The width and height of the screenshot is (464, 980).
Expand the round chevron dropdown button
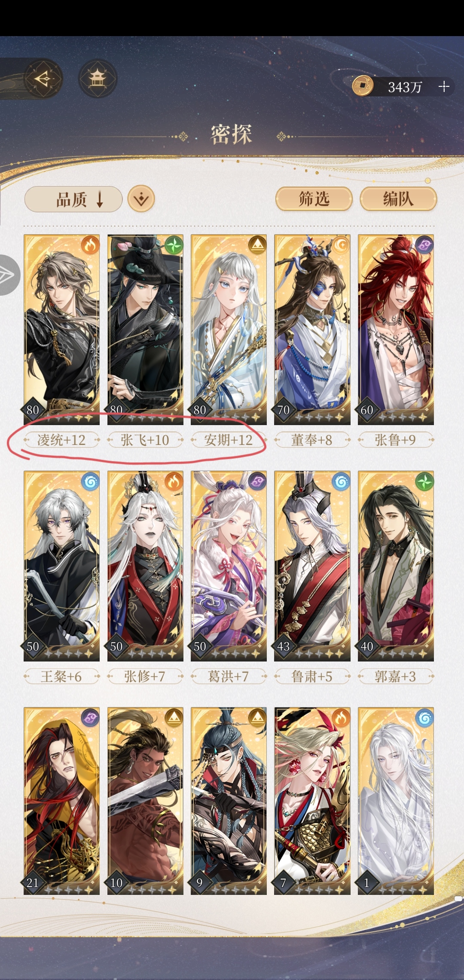pos(141,199)
